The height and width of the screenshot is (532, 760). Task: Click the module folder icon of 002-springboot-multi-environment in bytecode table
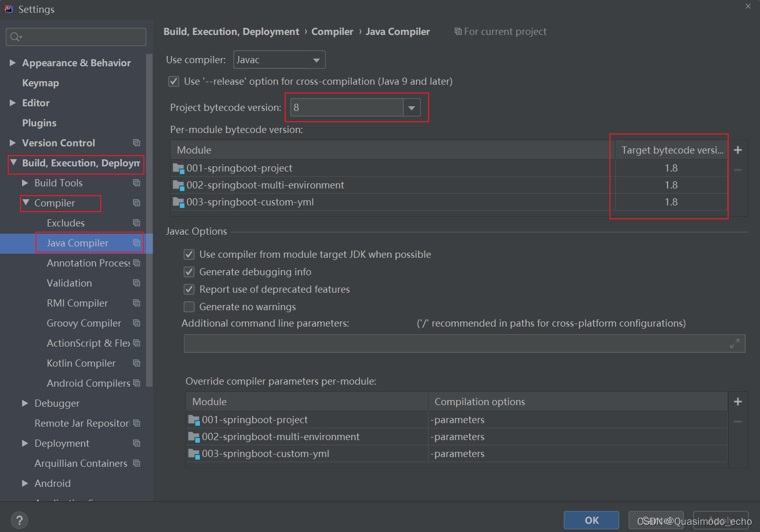click(x=178, y=185)
